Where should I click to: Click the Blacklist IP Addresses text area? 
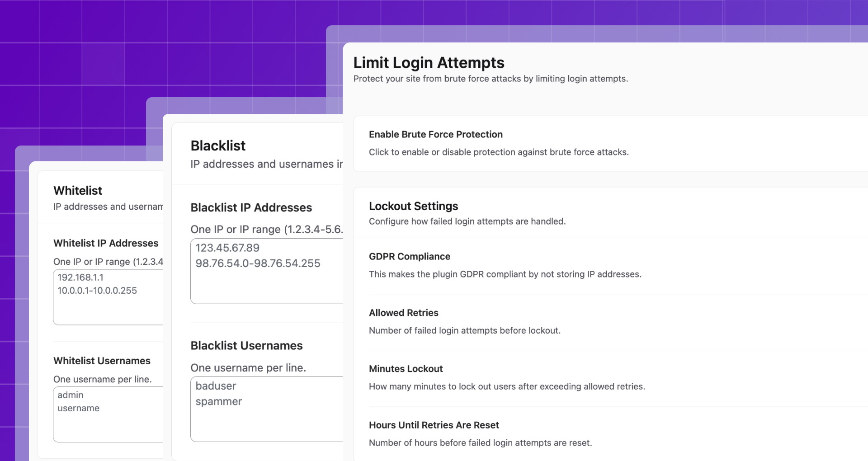point(267,271)
